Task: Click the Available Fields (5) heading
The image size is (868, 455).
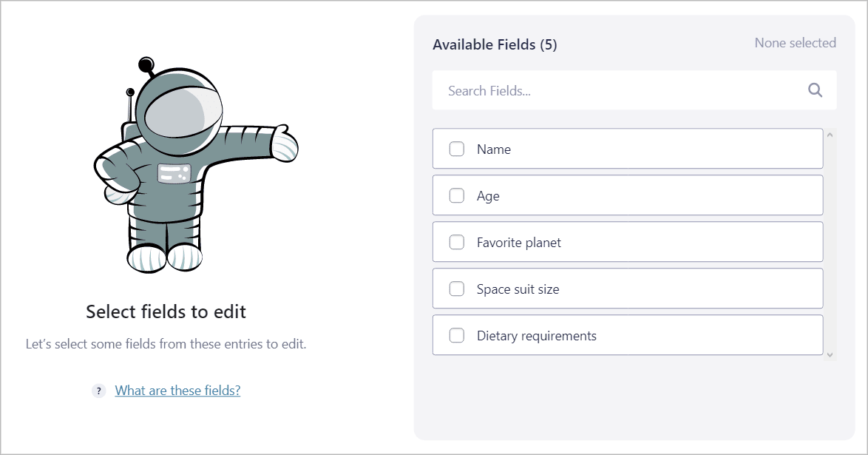Action: point(495,44)
